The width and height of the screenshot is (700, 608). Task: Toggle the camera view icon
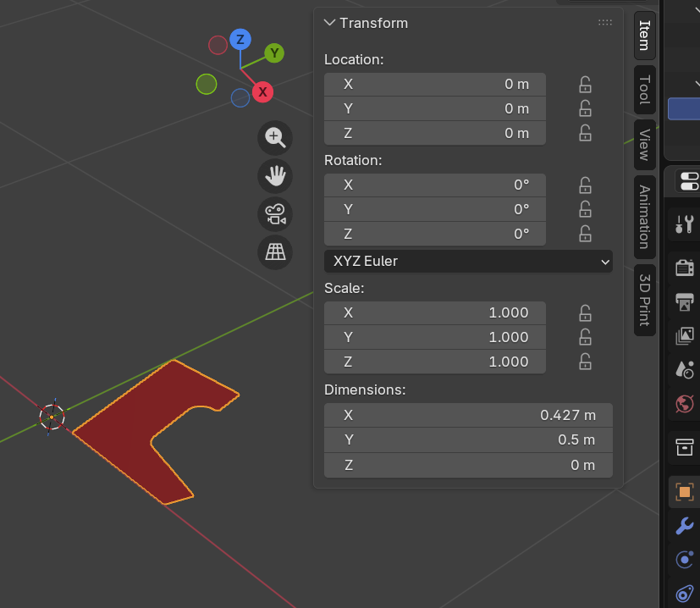pos(274,214)
